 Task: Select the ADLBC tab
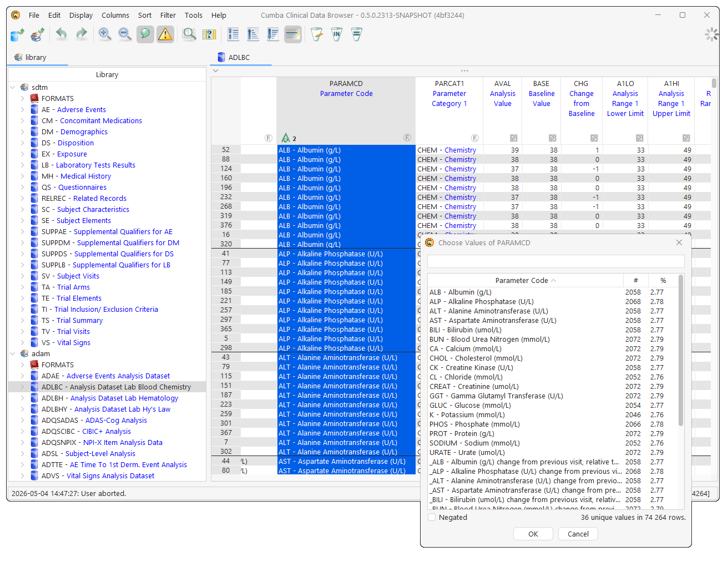pos(240,57)
